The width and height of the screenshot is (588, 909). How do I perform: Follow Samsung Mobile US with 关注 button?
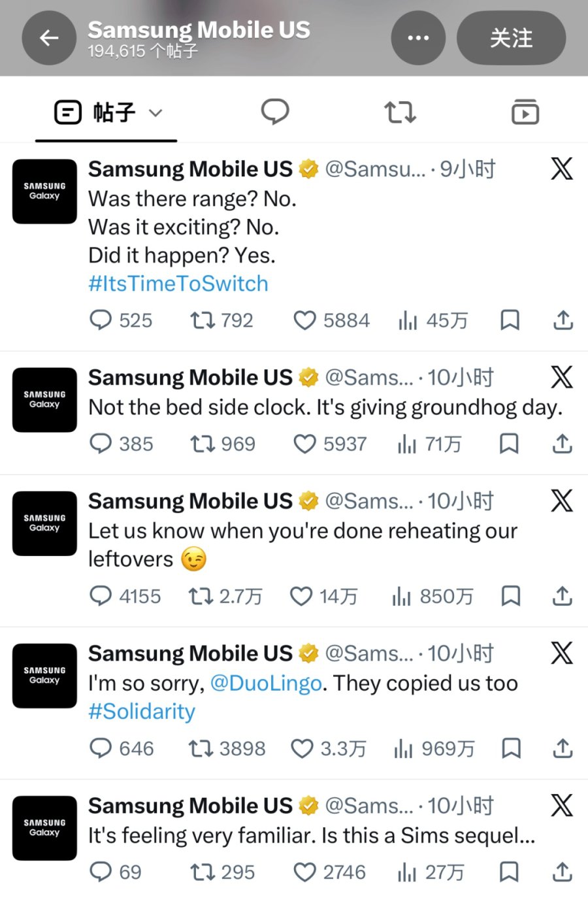click(x=511, y=38)
